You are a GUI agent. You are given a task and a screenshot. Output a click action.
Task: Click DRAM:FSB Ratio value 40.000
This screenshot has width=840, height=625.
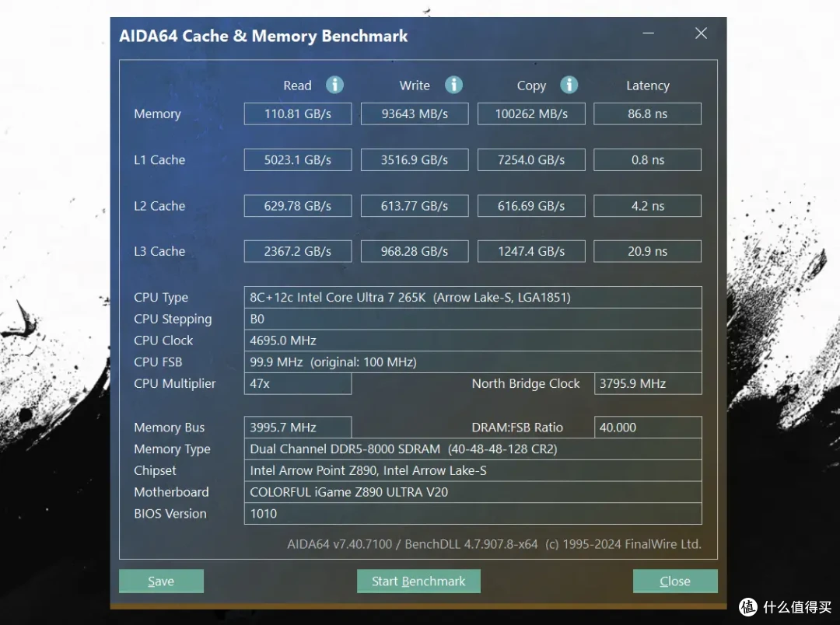[x=648, y=428]
